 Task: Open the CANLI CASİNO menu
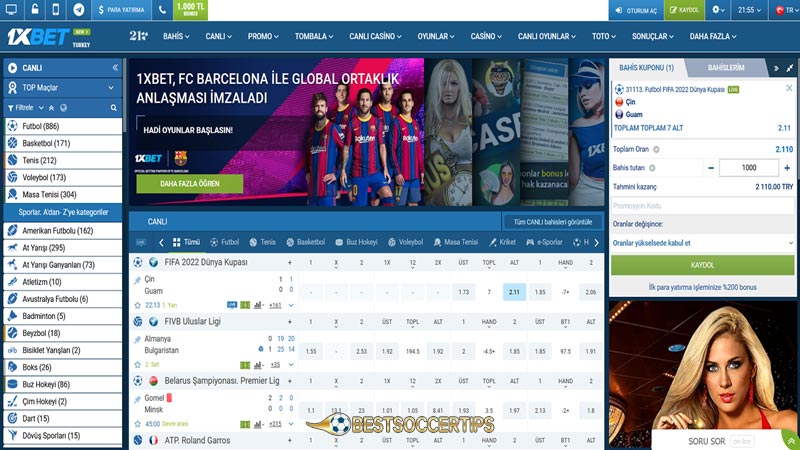[375, 36]
